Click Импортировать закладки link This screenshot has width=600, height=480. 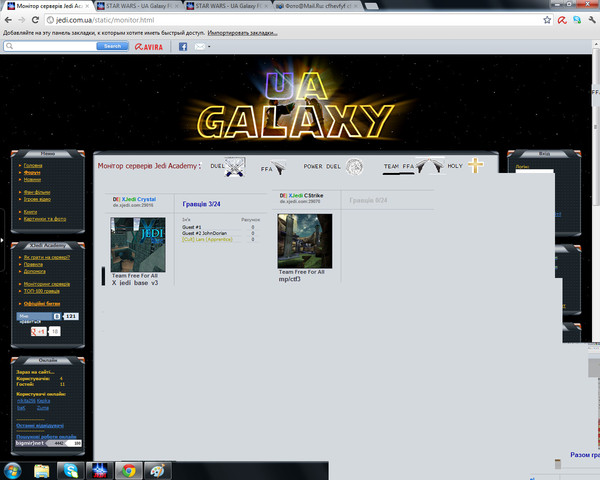point(243,33)
